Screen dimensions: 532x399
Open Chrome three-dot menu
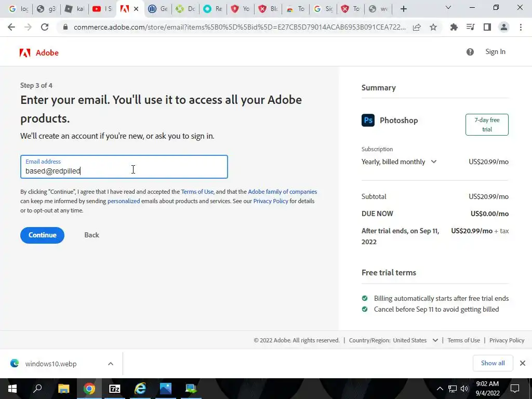(521, 27)
